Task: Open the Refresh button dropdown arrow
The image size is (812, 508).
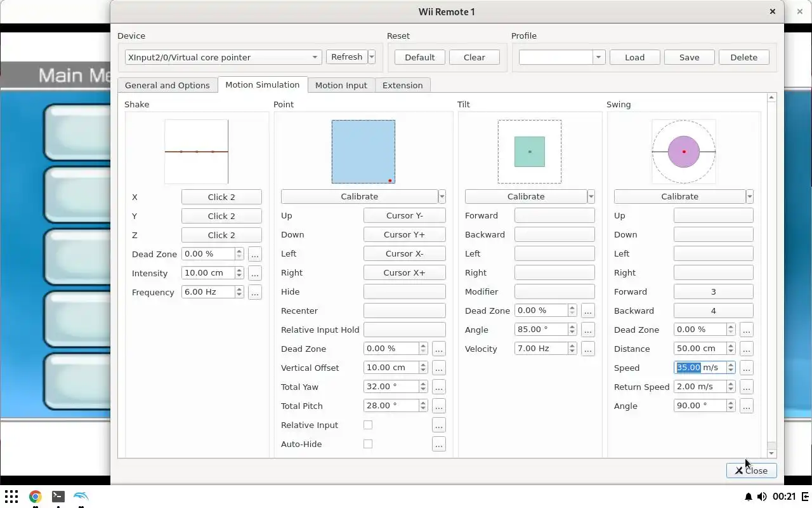Action: pos(372,57)
